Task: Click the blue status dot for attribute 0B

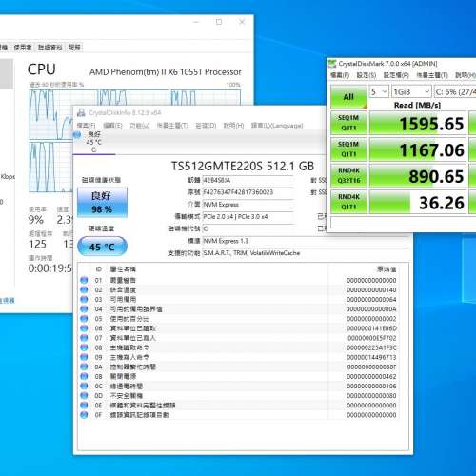Action: pos(84,376)
